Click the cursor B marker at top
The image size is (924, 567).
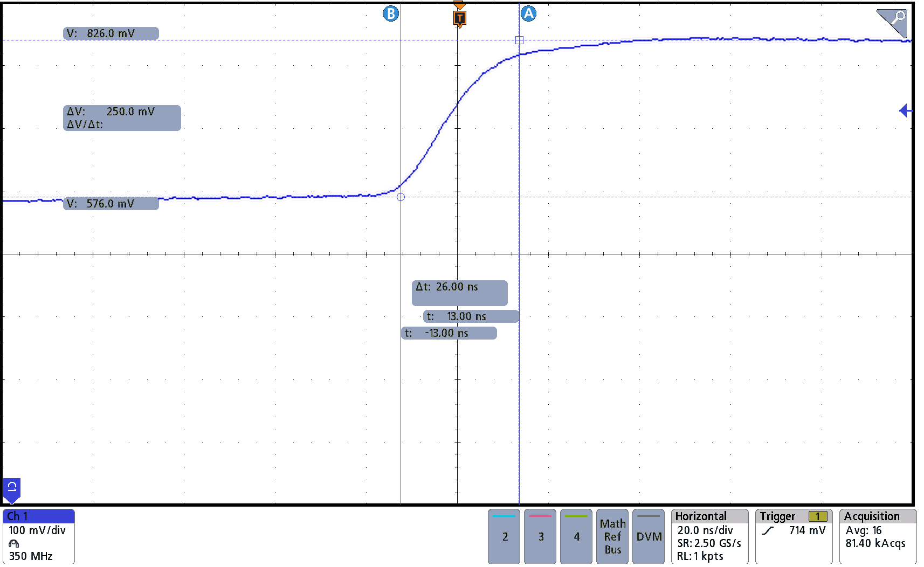click(x=391, y=13)
